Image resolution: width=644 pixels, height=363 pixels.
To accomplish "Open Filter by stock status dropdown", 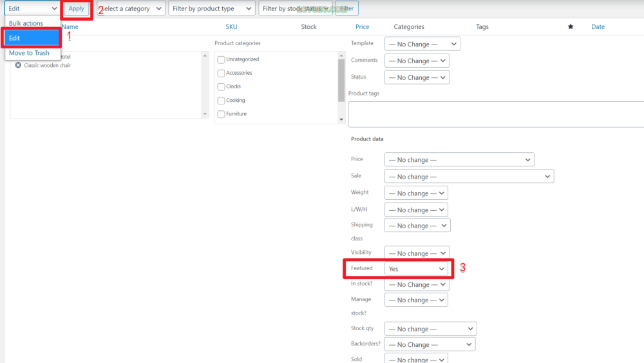I will click(296, 8).
